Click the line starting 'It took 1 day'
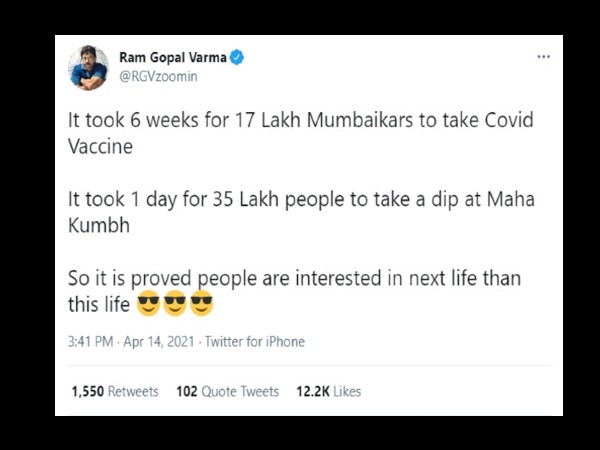600x450 pixels. 301,199
